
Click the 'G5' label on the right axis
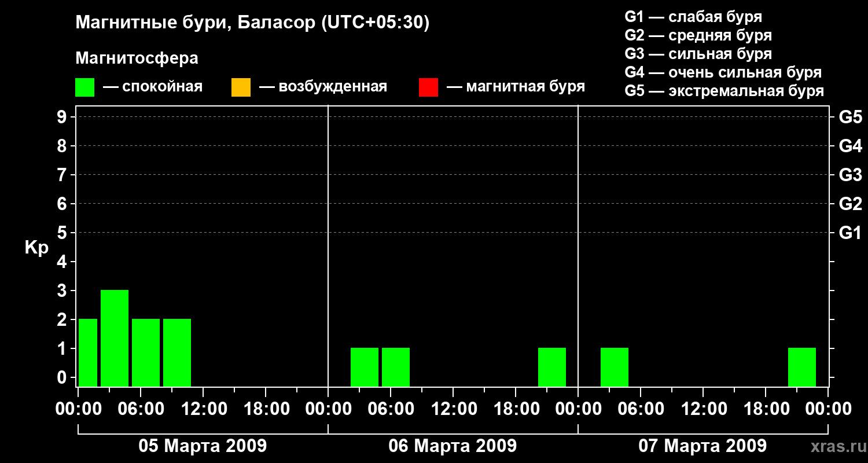[850, 117]
